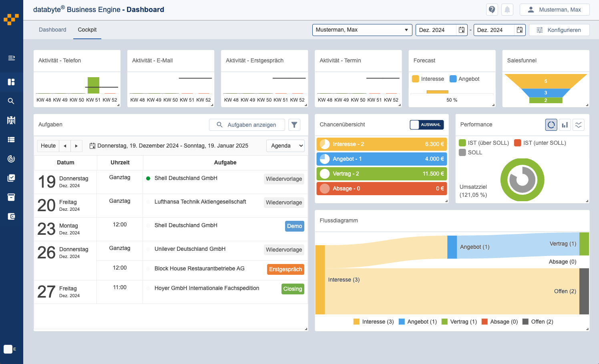Toggle the Auswahl switch in Chancenübersicht

click(426, 125)
